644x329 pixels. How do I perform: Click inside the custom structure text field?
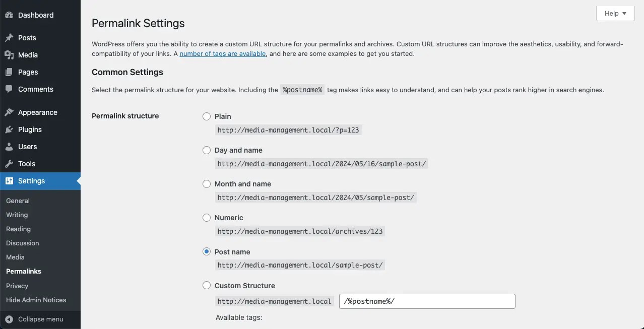click(427, 301)
